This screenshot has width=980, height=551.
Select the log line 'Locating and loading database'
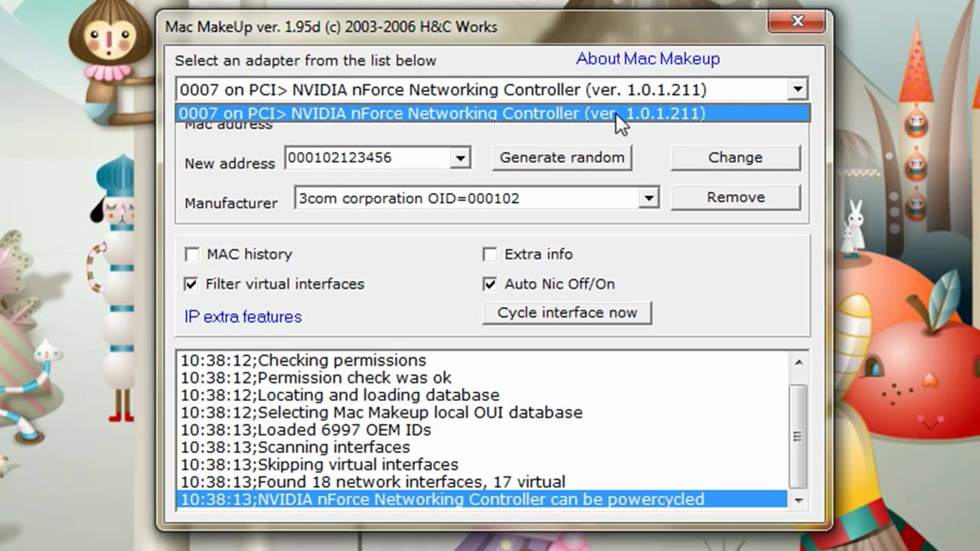tap(482, 396)
